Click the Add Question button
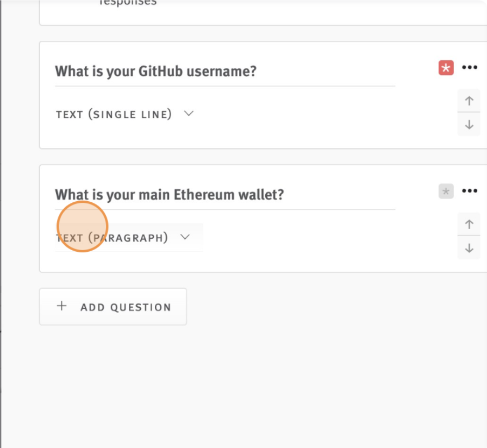487x448 pixels. click(x=113, y=307)
